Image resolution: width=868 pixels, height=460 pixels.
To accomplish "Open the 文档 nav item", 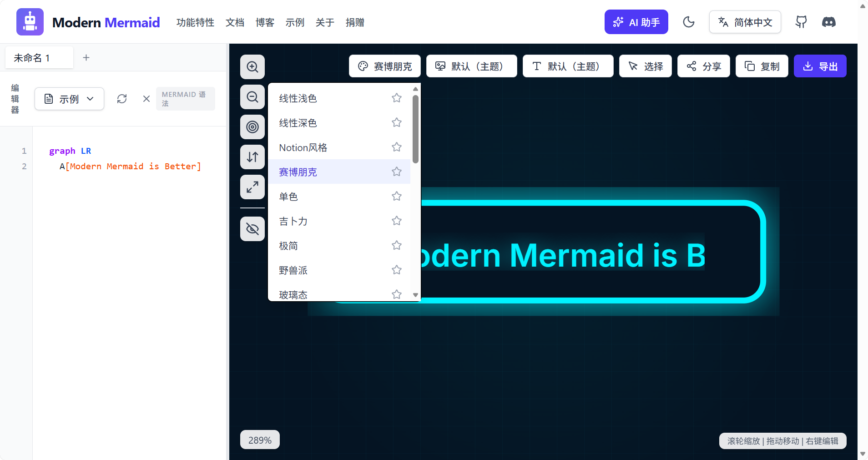I will tap(235, 22).
